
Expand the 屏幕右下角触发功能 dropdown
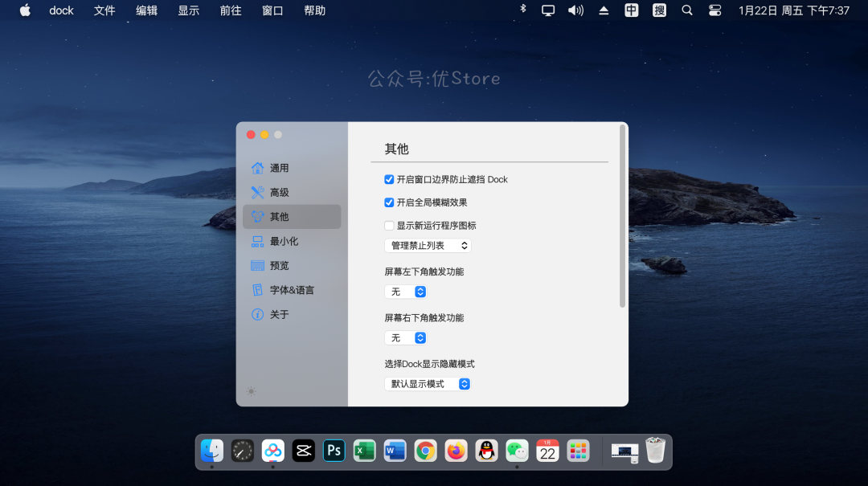405,337
